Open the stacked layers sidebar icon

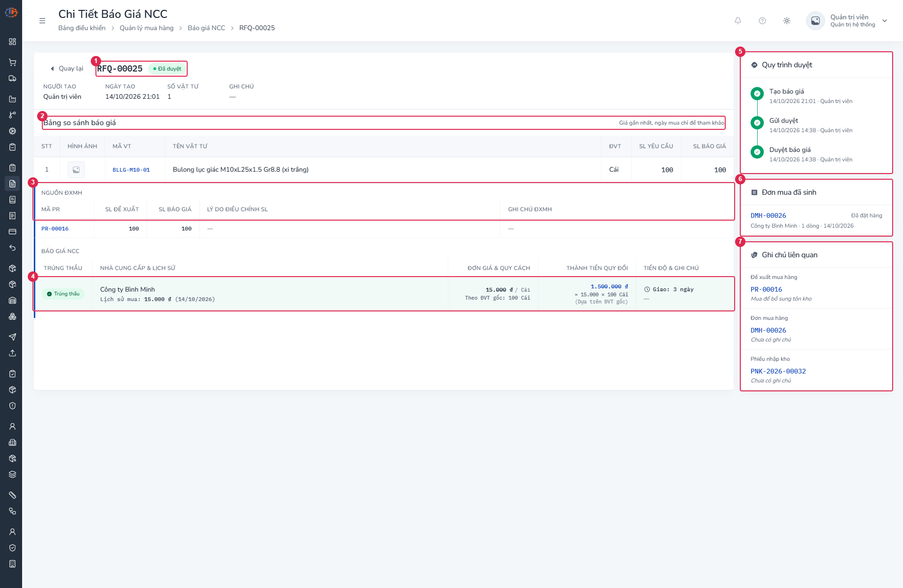click(13, 475)
